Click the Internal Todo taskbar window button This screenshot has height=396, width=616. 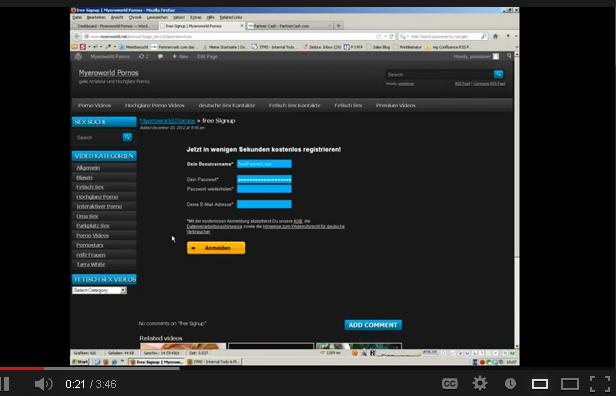(x=214, y=362)
